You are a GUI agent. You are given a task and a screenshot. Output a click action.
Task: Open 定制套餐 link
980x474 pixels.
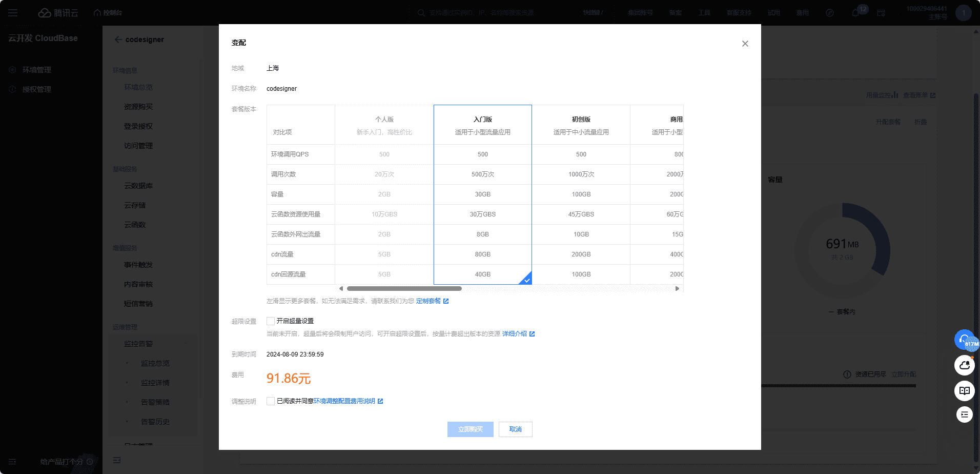click(x=428, y=301)
